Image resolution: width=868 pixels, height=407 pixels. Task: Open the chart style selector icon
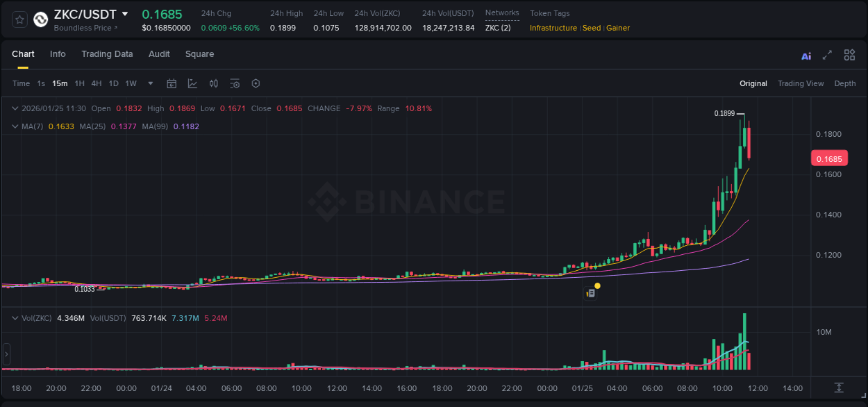[192, 83]
